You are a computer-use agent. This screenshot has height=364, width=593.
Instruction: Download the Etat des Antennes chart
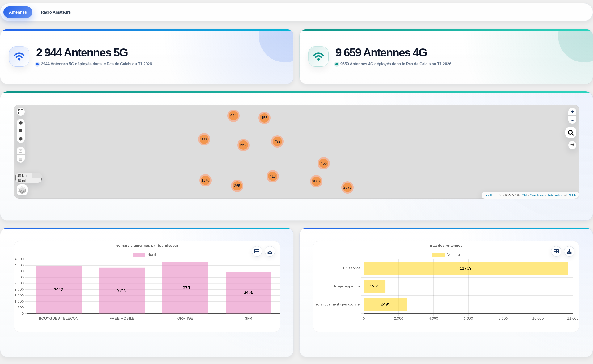569,251
